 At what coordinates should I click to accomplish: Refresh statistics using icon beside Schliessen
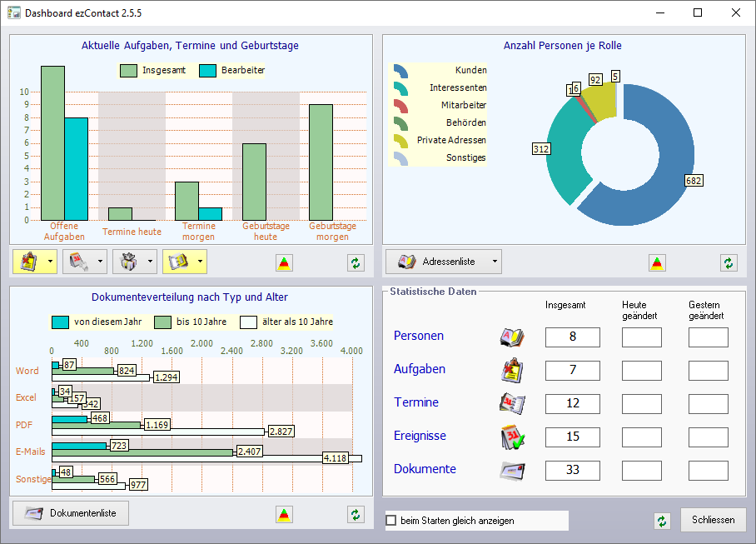662,521
